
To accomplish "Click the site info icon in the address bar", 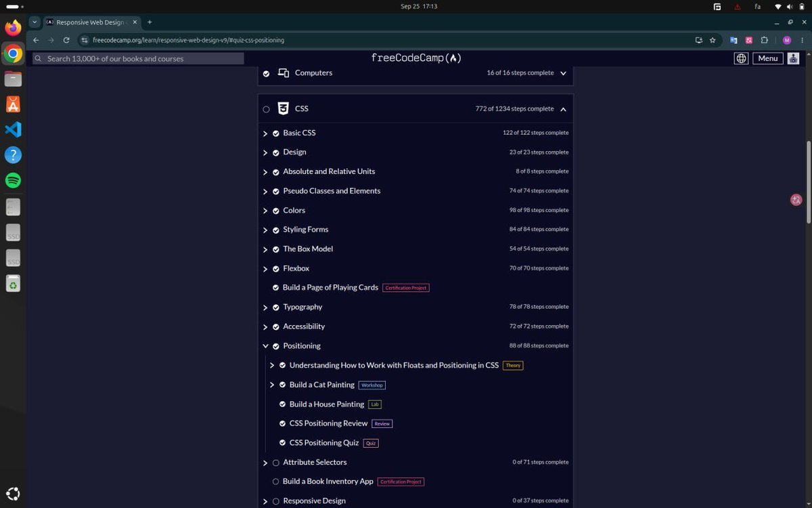I will [85, 40].
